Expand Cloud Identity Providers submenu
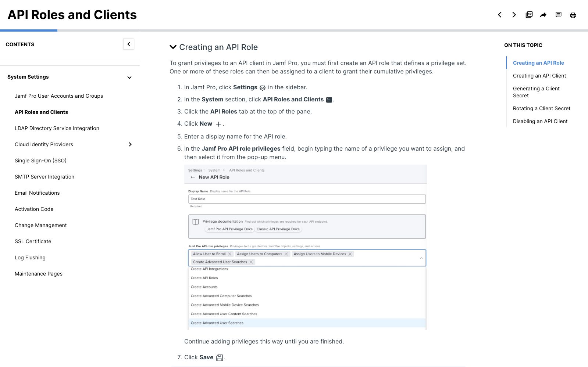This screenshot has width=588, height=367. coord(130,144)
